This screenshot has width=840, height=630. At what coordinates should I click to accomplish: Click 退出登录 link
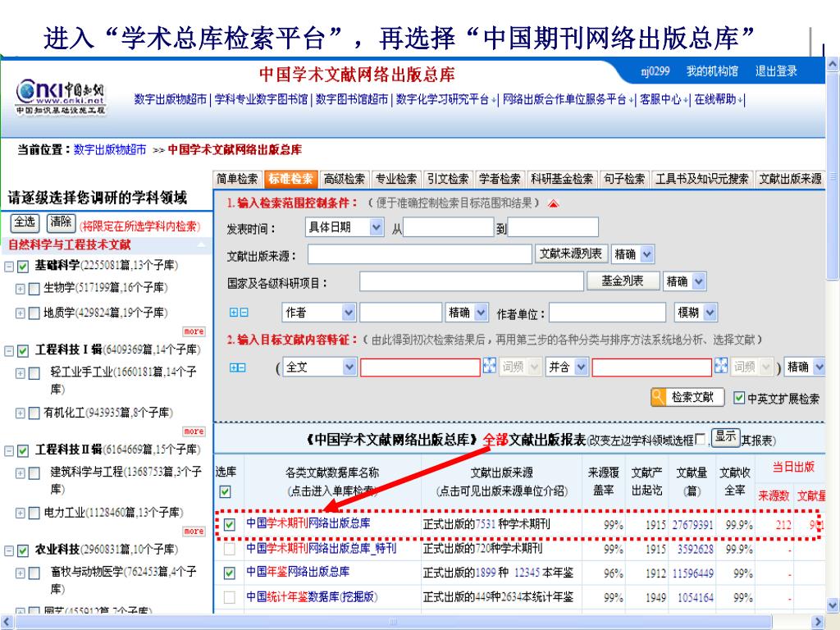(776, 71)
